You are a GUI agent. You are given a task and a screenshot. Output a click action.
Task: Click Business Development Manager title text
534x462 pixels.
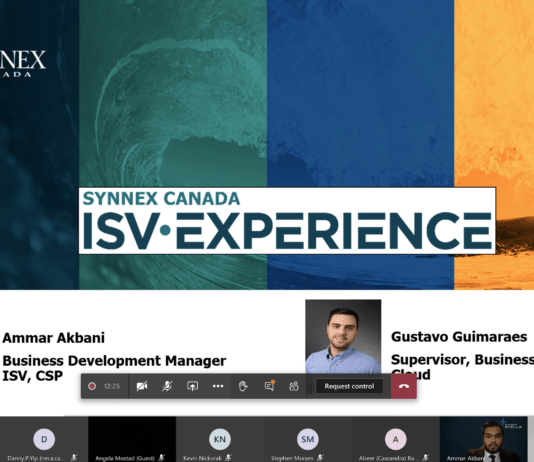coord(114,361)
